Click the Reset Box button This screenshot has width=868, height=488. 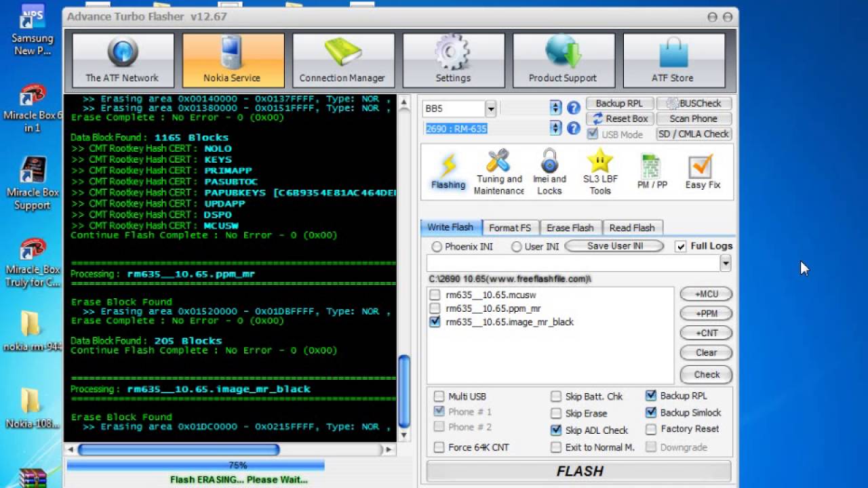(x=619, y=119)
